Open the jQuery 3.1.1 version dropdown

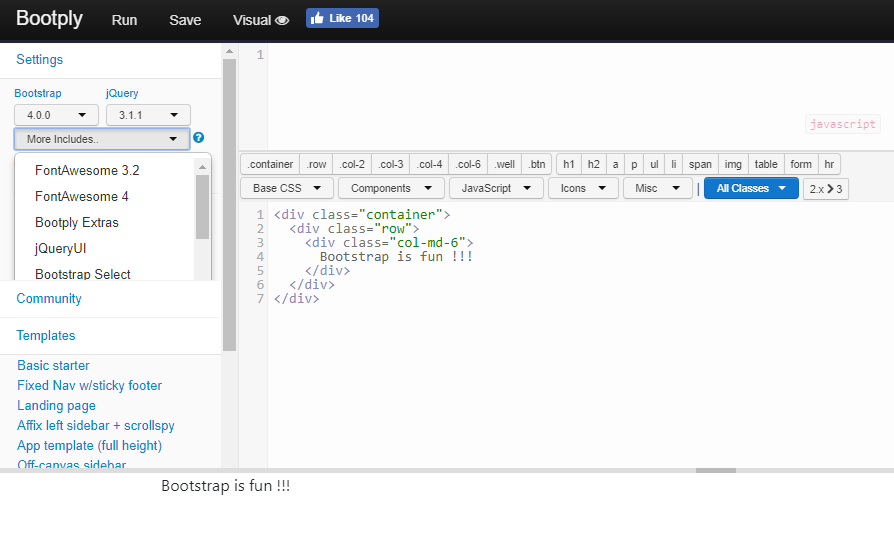(x=148, y=115)
